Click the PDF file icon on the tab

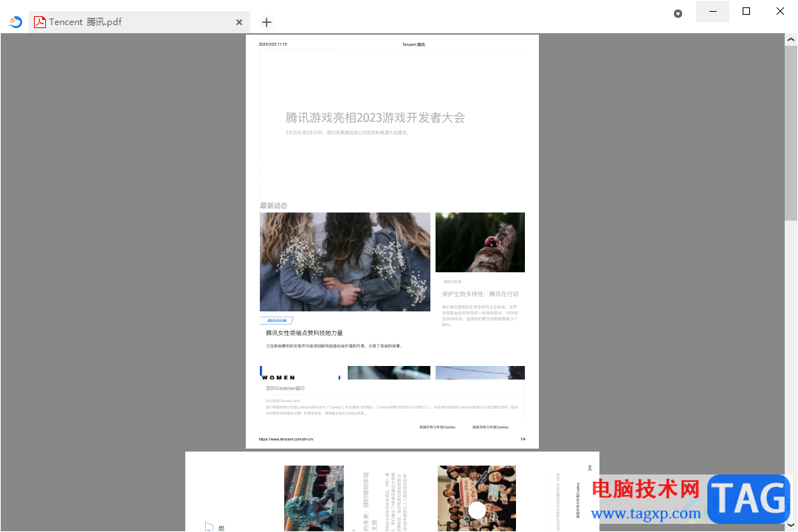point(40,22)
